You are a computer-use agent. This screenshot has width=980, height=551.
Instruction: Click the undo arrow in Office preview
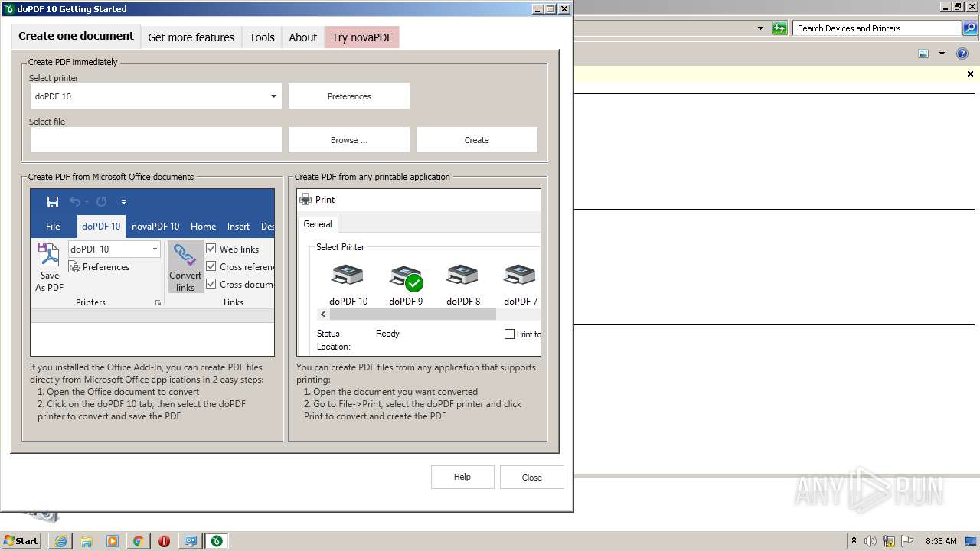[x=75, y=202]
